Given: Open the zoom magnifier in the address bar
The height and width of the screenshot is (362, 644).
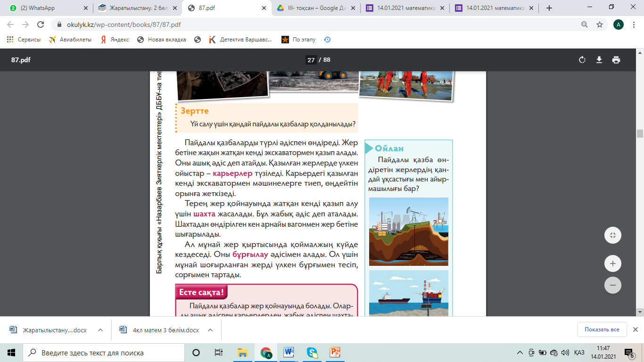Looking at the screenshot, I should point(585,25).
